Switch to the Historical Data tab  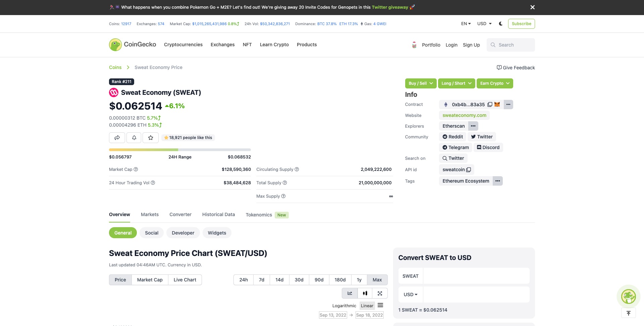click(218, 214)
